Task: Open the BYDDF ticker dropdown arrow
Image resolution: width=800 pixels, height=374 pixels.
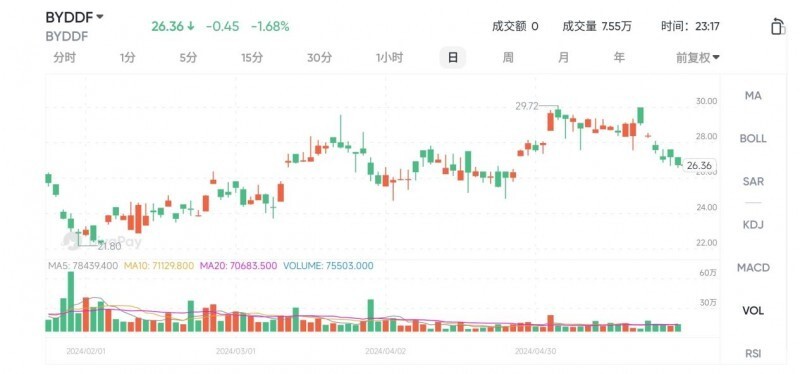Action: pos(99,17)
